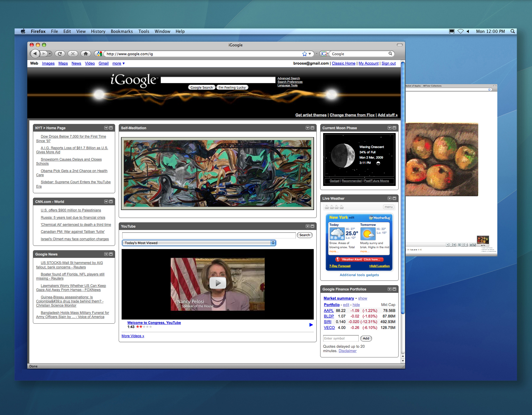Image resolution: width=532 pixels, height=415 pixels.
Task: Open the YouTube gadget menu
Action: pos(307,226)
